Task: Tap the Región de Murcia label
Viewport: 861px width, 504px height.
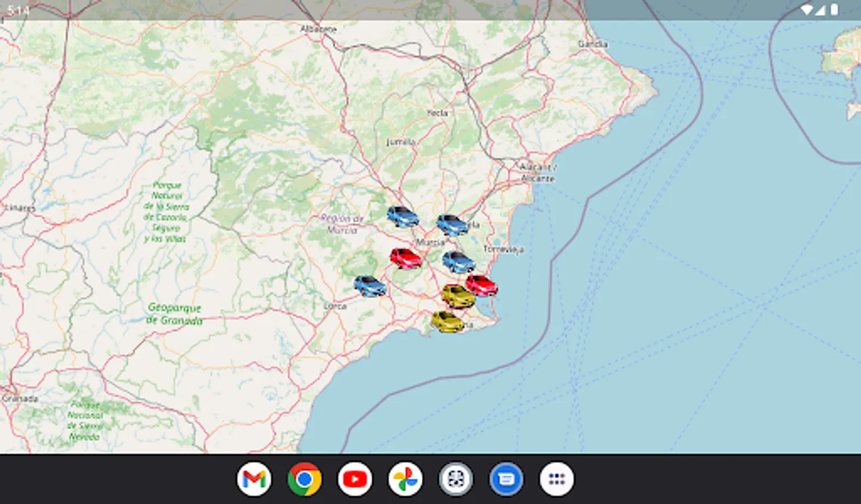Action: pos(342,224)
